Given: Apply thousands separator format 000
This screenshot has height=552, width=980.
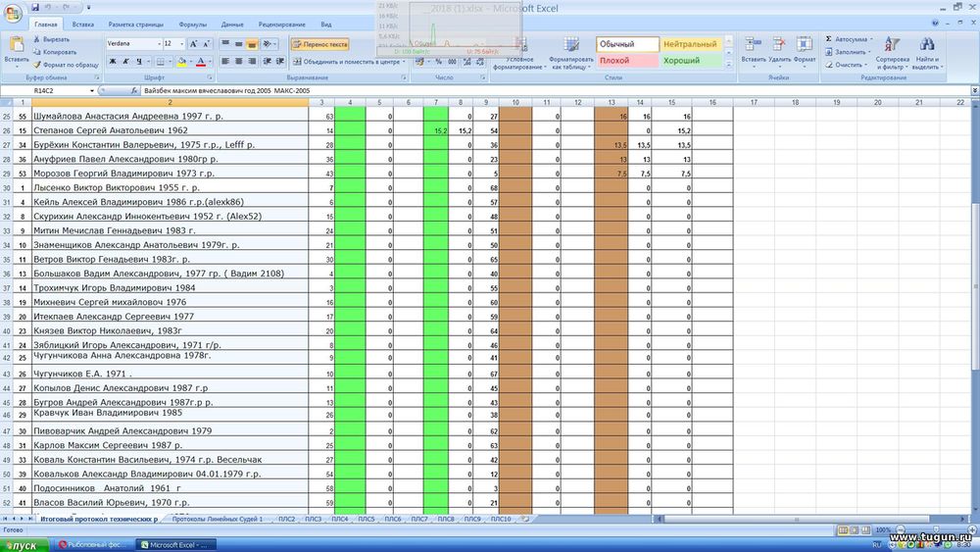Looking at the screenshot, I should (x=452, y=61).
